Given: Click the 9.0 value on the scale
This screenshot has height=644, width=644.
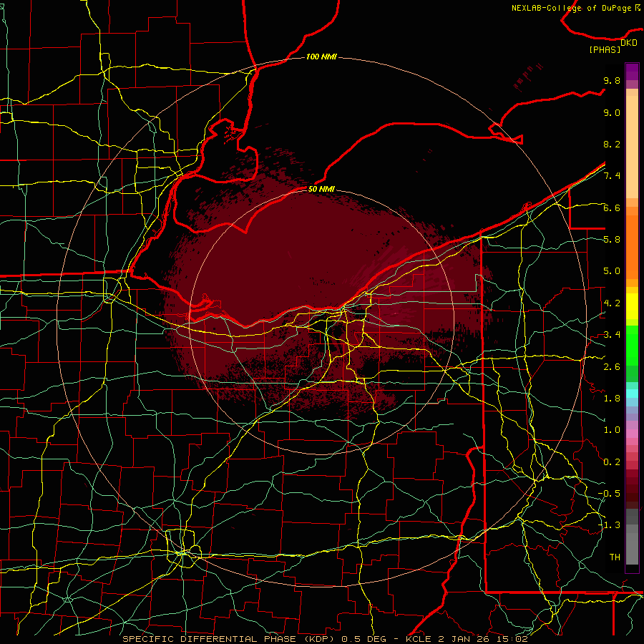Looking at the screenshot, I should [612, 112].
